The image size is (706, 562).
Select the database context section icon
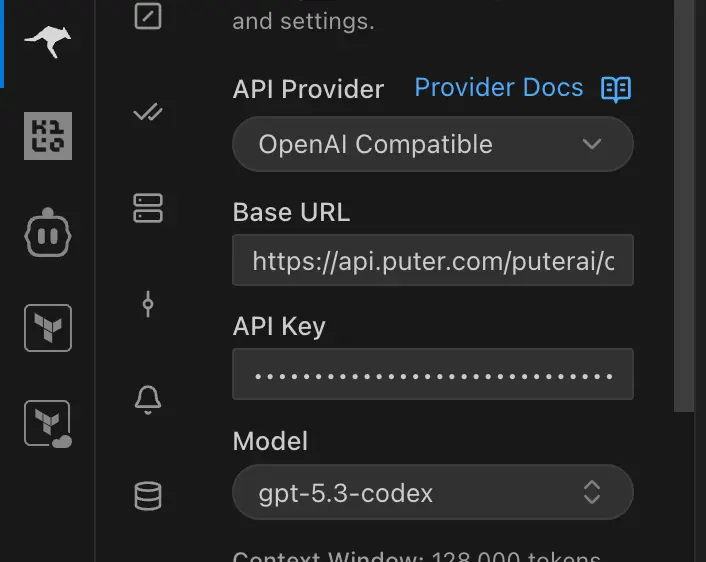148,496
